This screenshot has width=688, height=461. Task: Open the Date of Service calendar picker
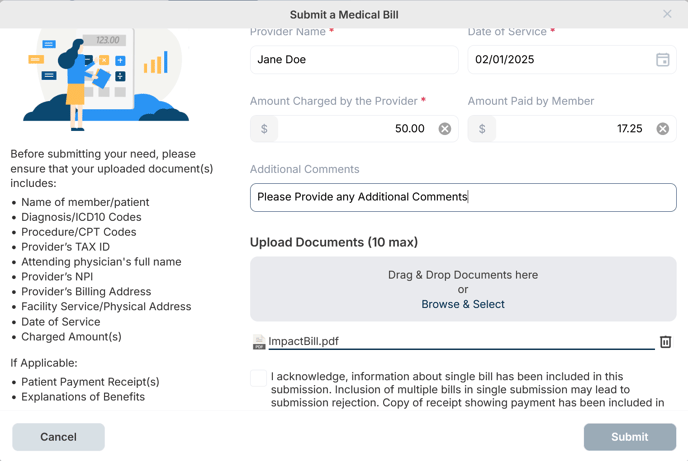662,60
